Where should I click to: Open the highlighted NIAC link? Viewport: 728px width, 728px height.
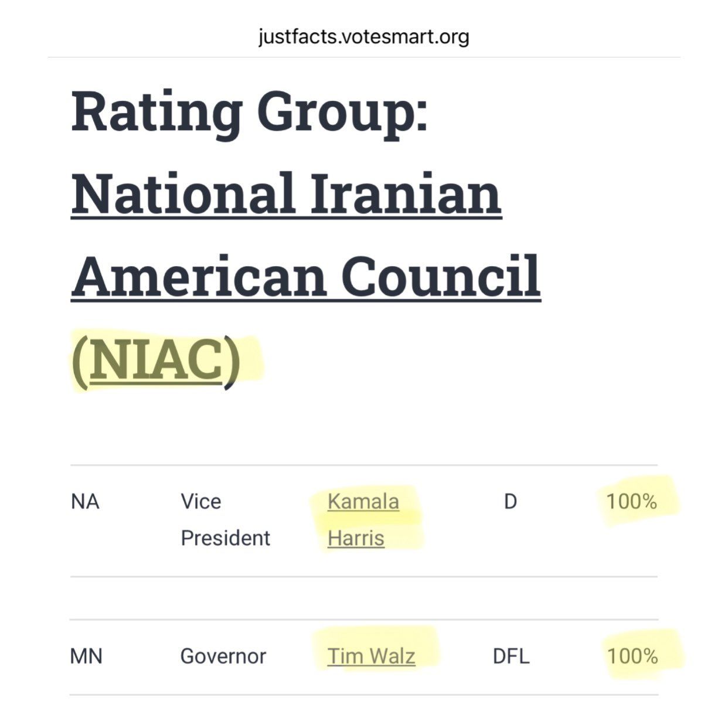click(156, 360)
